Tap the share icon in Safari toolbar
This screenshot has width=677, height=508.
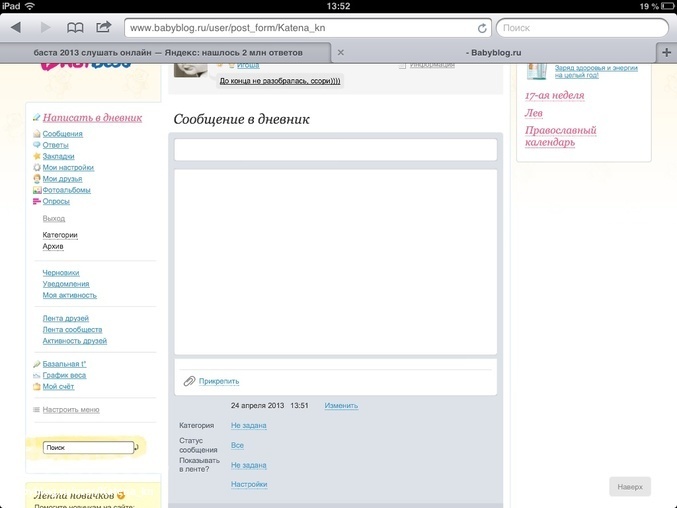point(104,28)
